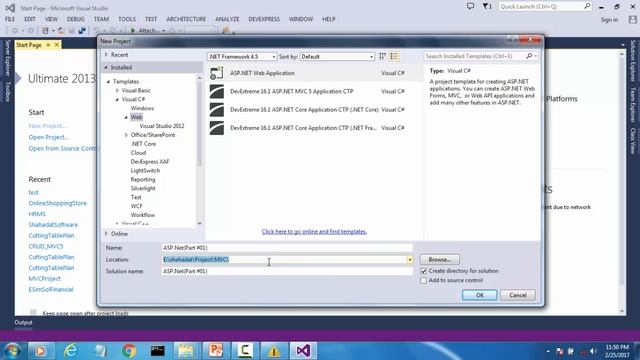The height and width of the screenshot is (360, 640).
Task: Open the Server Explorer side tab
Action: tap(7, 58)
